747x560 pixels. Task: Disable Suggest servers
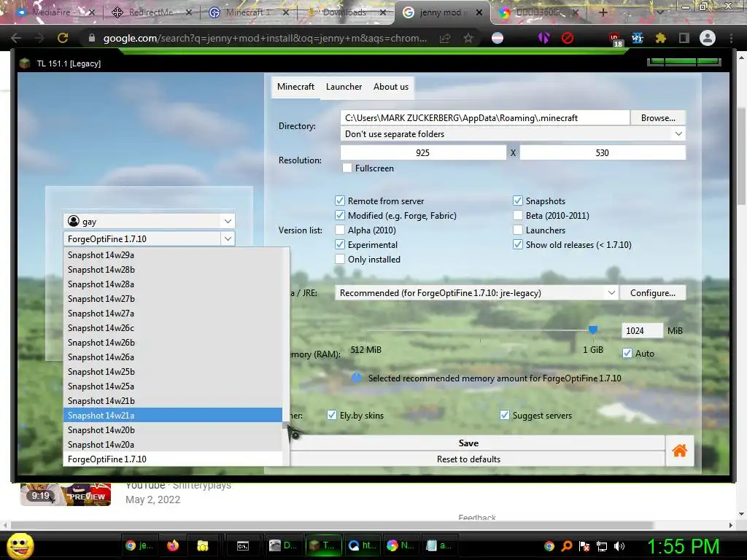point(505,415)
